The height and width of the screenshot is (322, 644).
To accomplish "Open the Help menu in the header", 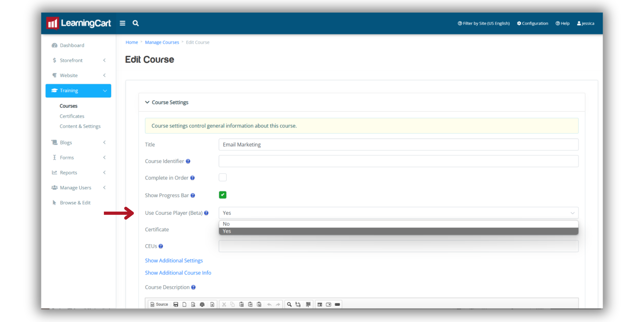I will [563, 23].
